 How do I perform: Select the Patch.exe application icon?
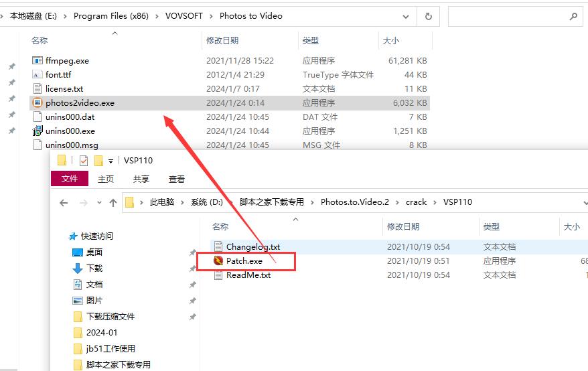218,261
